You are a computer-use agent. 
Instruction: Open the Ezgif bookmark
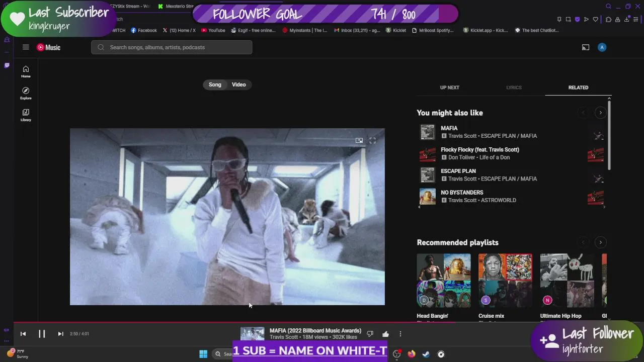coord(253,30)
